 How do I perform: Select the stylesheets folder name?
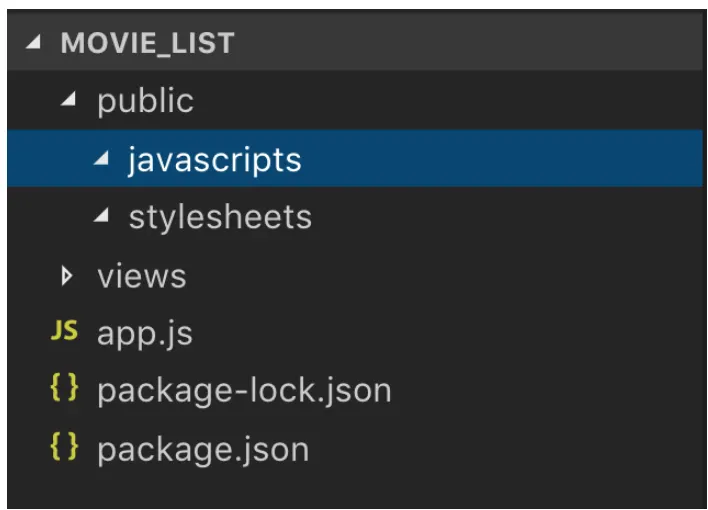pos(220,217)
